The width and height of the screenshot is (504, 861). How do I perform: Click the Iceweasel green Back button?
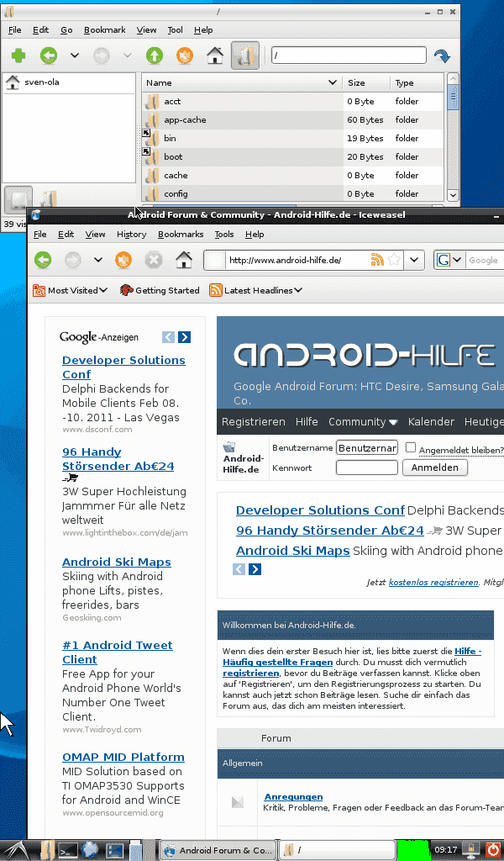(x=44, y=260)
